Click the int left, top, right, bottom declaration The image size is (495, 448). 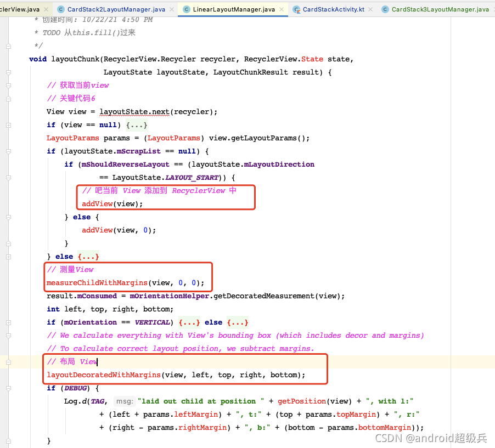pyautogui.click(x=110, y=309)
